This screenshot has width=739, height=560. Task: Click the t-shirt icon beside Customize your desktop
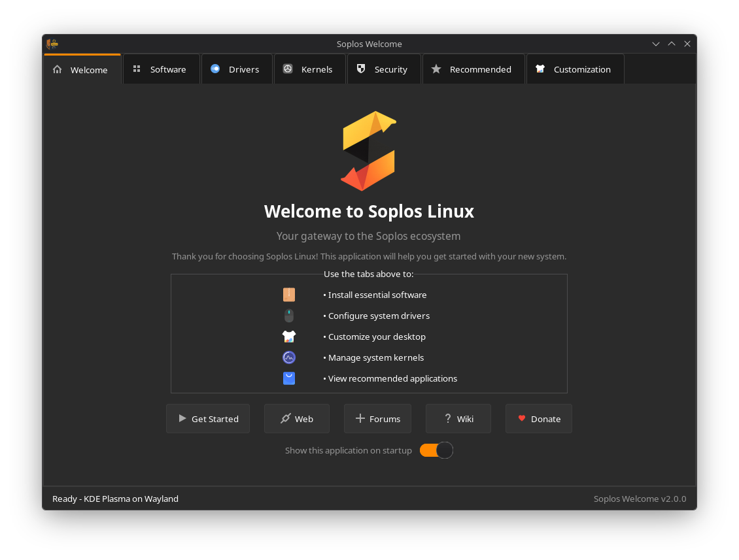(289, 337)
